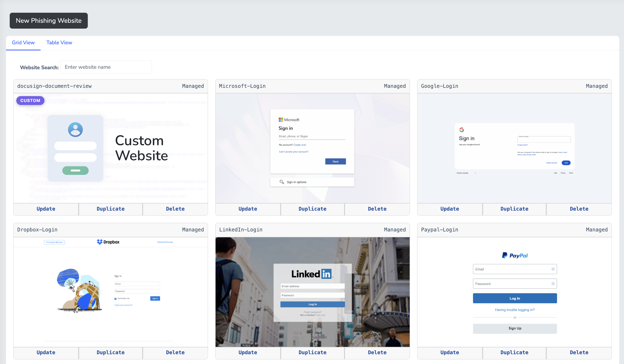Open the Paypal-Login preview thumbnail

click(514, 292)
